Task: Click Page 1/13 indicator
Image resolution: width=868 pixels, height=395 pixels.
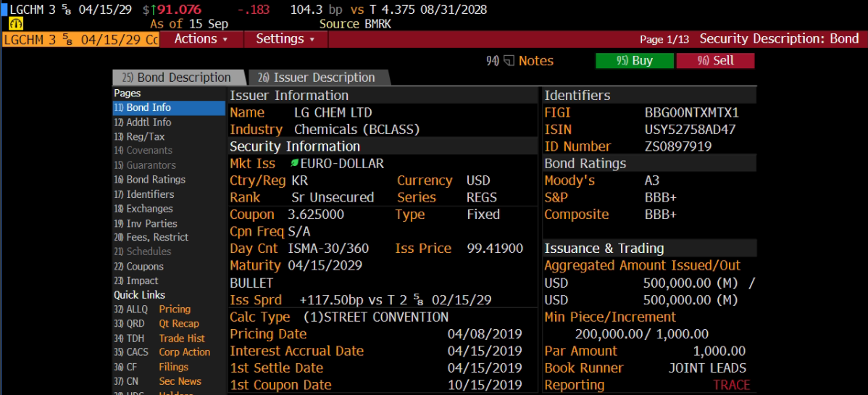Action: [x=664, y=39]
